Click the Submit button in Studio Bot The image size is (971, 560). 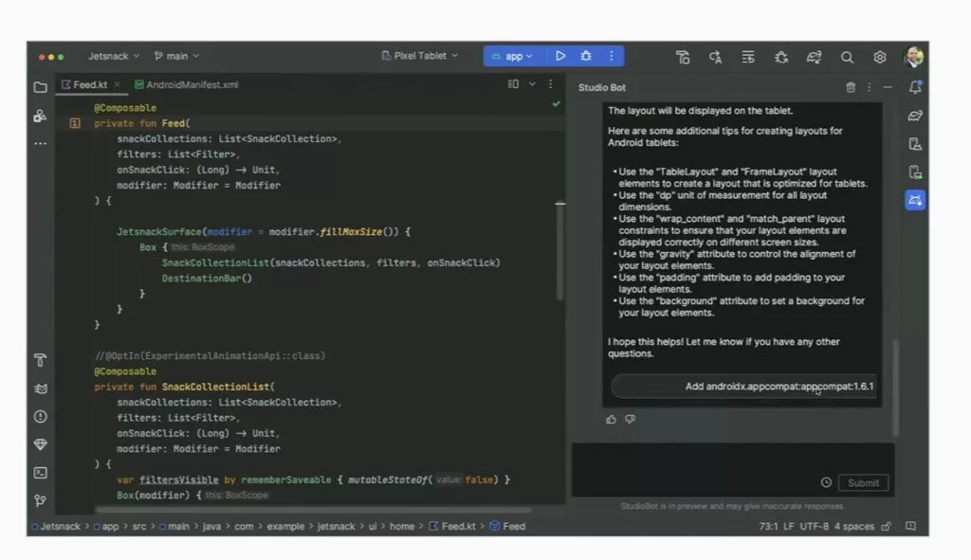coord(863,482)
